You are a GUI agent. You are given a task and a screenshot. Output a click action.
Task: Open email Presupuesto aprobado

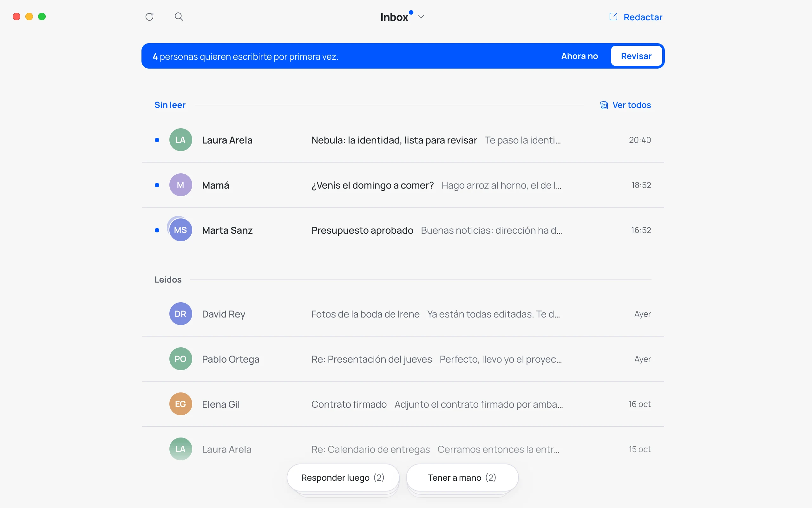click(x=403, y=230)
